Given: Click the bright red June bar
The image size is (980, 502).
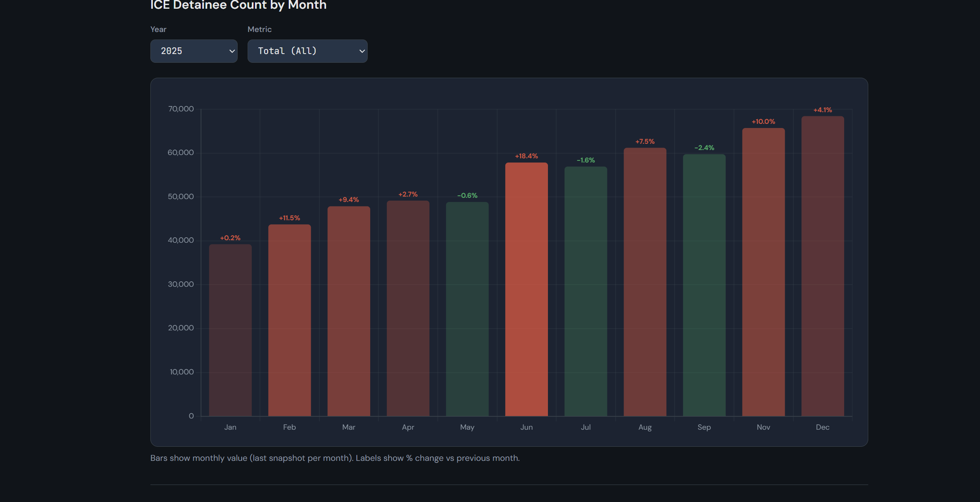Looking at the screenshot, I should coord(526,289).
